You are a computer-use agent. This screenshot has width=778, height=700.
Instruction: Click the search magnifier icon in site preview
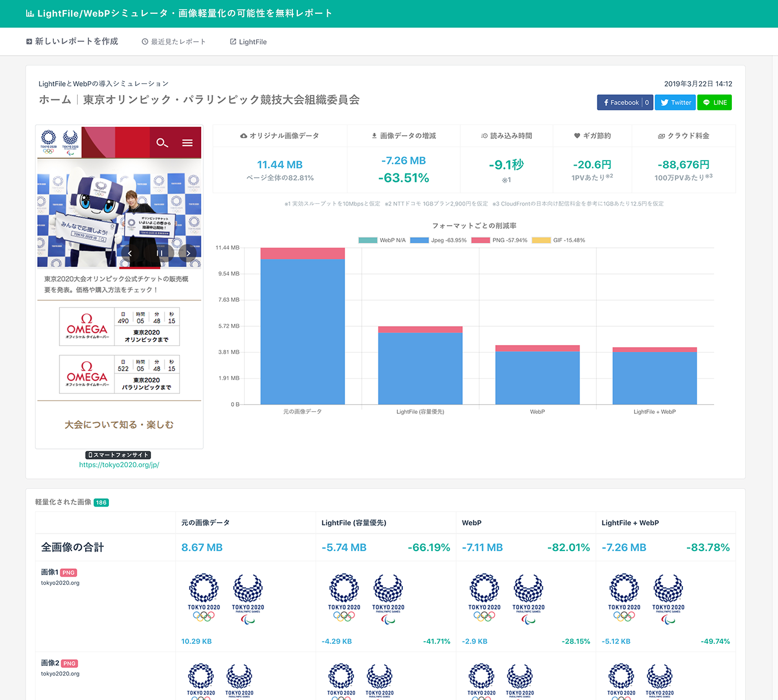click(x=162, y=143)
